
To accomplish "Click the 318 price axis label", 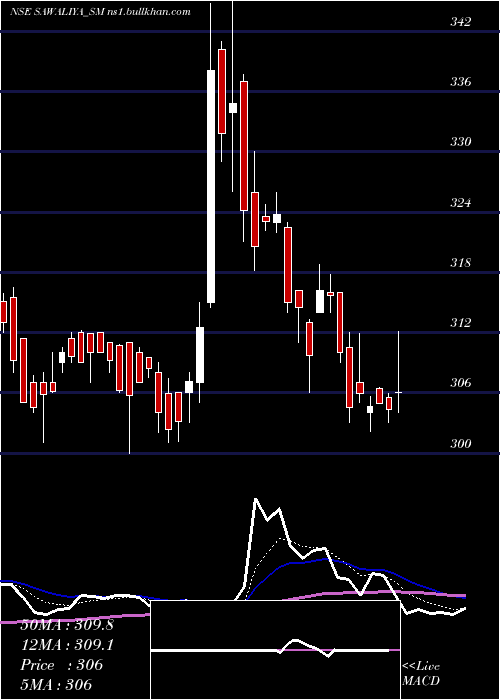I will coord(461,262).
